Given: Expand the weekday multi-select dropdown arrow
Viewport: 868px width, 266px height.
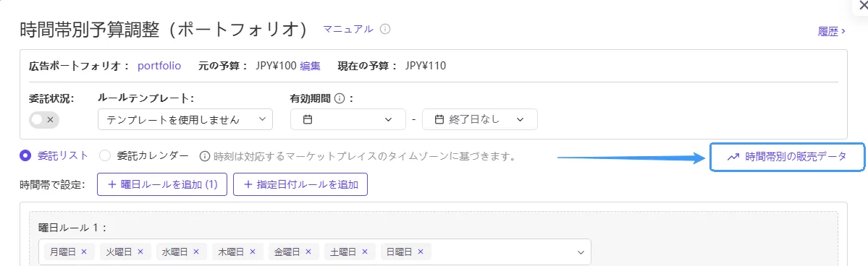Looking at the screenshot, I should pyautogui.click(x=581, y=252).
